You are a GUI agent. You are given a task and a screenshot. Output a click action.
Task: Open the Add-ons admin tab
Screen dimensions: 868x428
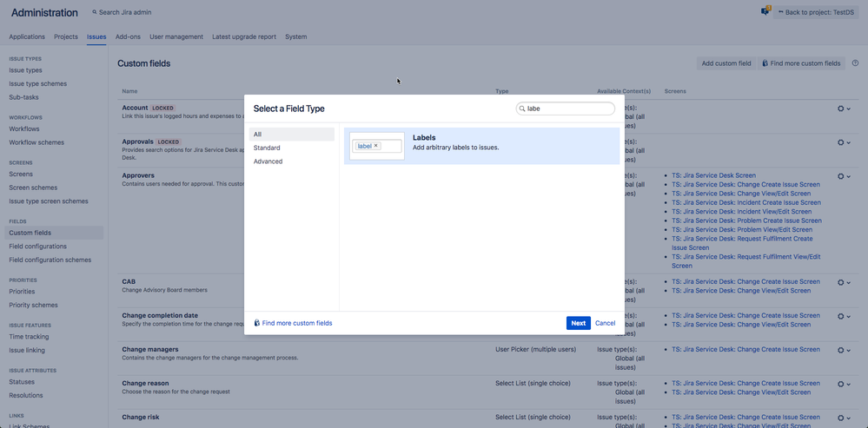point(128,36)
